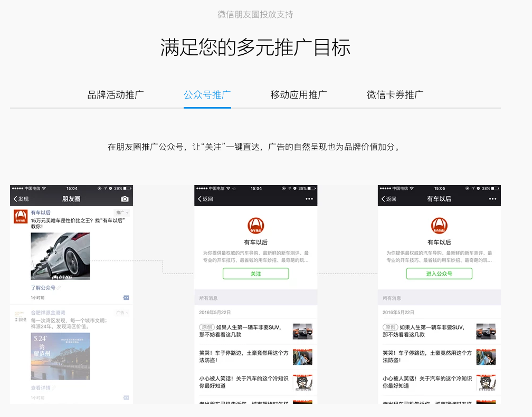The image size is (532, 417).
Task: Click the 15万元买啥车 ad caption text
Action: [78, 224]
